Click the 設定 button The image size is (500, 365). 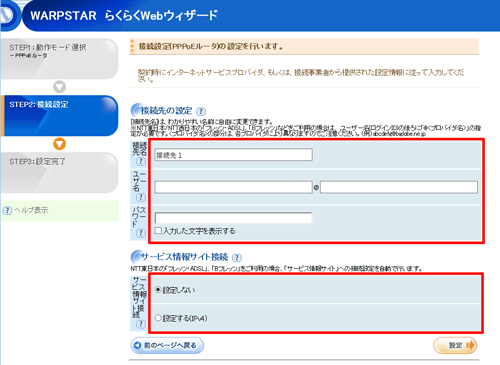pyautogui.click(x=455, y=345)
